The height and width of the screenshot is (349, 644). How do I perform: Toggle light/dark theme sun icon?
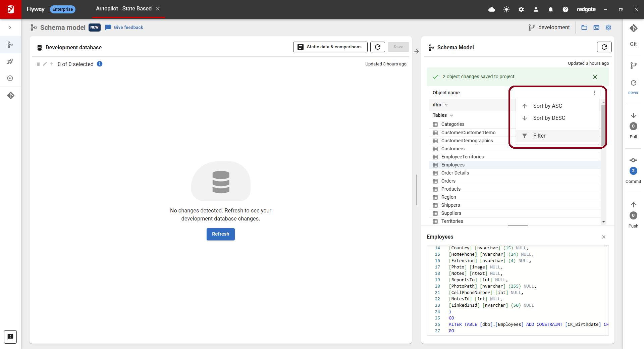click(x=506, y=9)
